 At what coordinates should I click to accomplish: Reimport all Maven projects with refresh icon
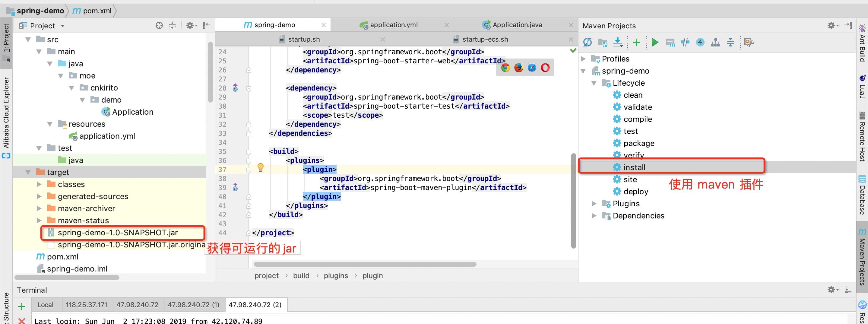pyautogui.click(x=587, y=43)
